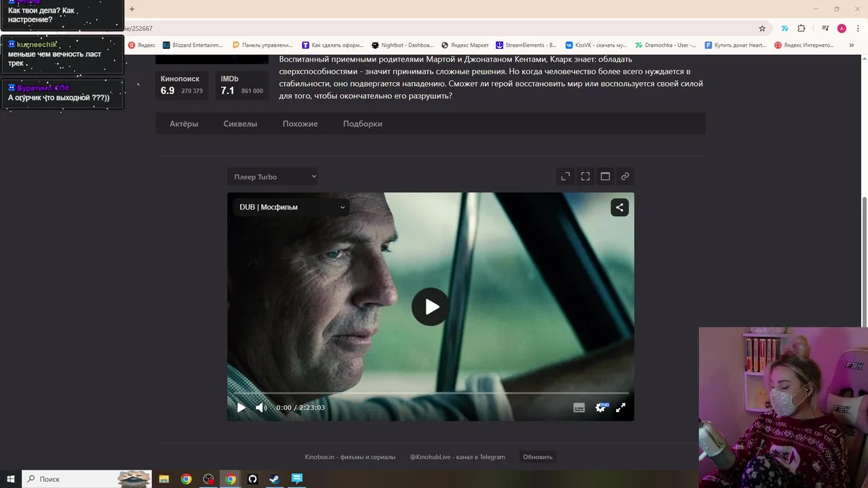The image size is (868, 488).
Task: Bookmark this page with the star icon
Action: (762, 28)
